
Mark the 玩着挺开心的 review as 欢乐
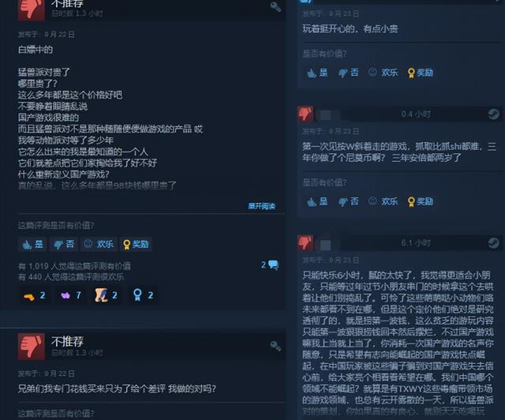coord(383,73)
